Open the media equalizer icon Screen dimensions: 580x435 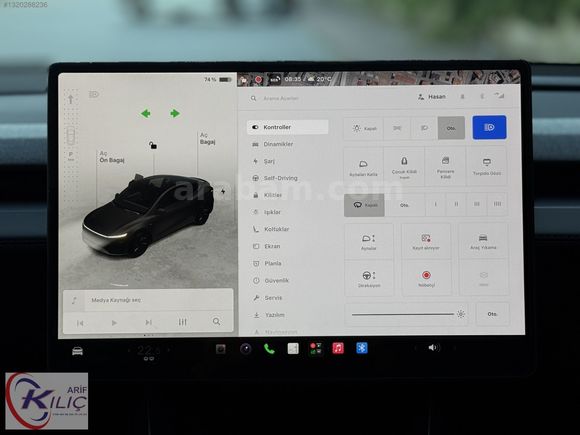182,322
